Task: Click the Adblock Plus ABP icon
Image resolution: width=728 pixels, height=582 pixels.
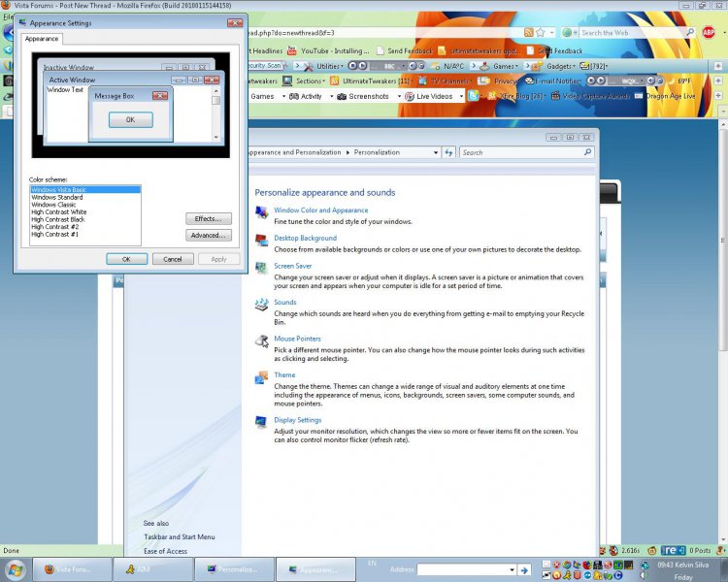Action: pos(709,32)
